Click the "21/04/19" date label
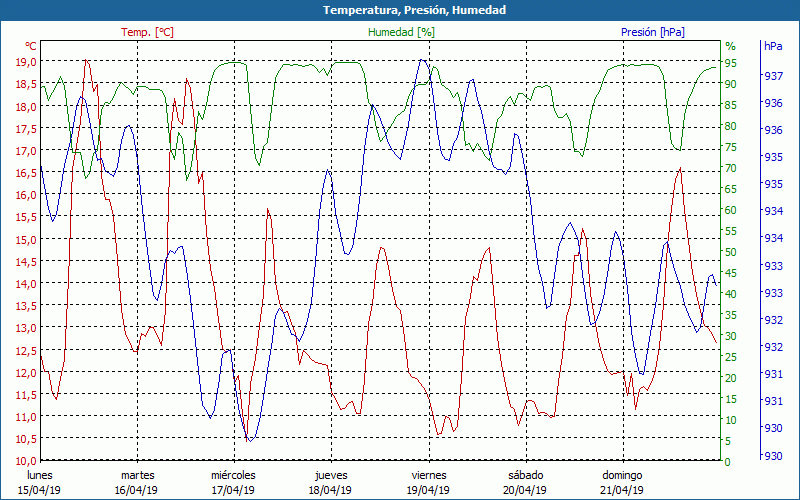Viewport: 800px width, 500px height. pyautogui.click(x=622, y=490)
